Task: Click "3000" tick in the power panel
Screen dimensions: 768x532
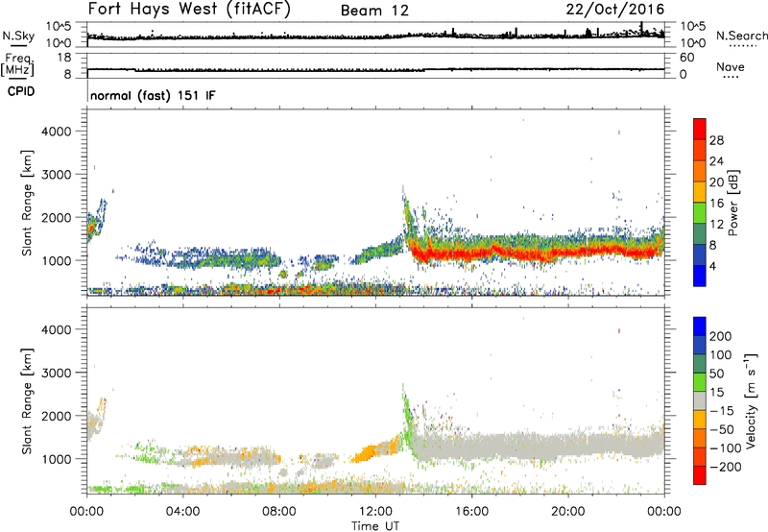Action: pyautogui.click(x=56, y=175)
